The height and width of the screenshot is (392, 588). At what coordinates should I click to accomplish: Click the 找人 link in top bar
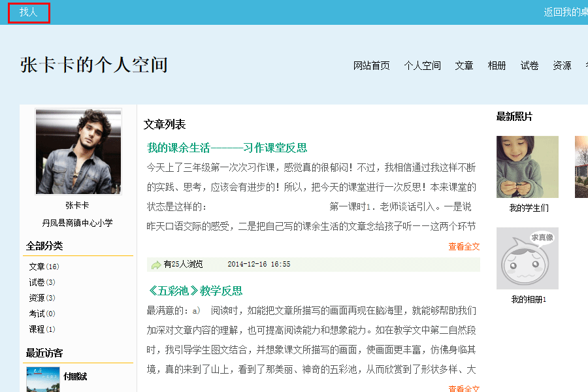tap(29, 12)
